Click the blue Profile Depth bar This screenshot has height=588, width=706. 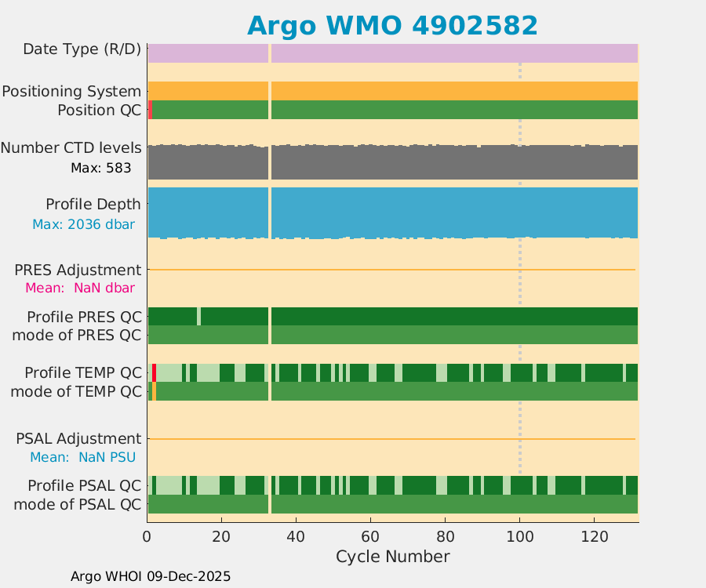392,212
